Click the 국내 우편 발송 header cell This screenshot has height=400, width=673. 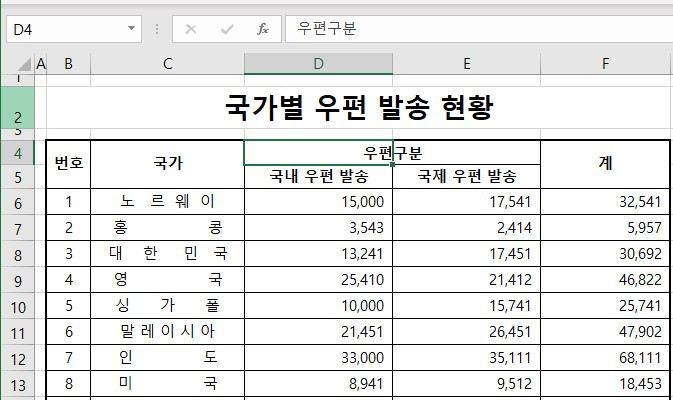tap(318, 177)
